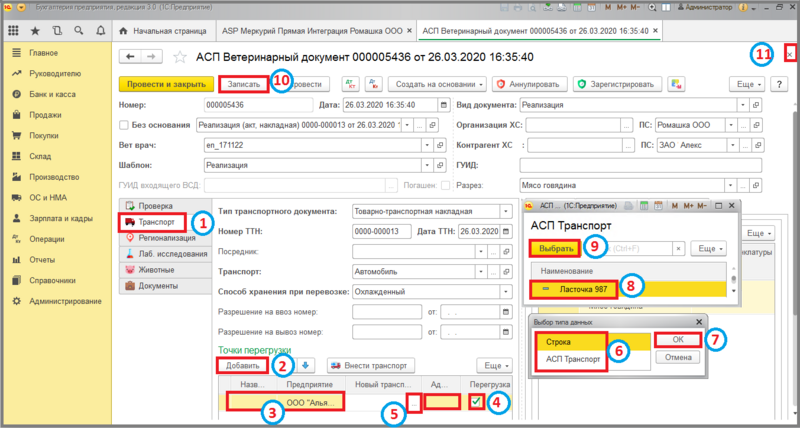800x428 pixels.
Task: Open calendar for Дата ТТН
Action: tap(506, 232)
